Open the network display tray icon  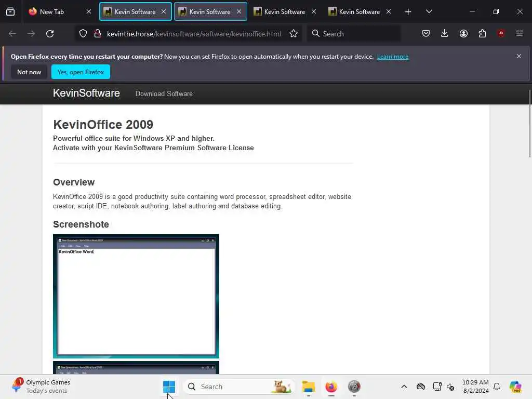pos(437,387)
